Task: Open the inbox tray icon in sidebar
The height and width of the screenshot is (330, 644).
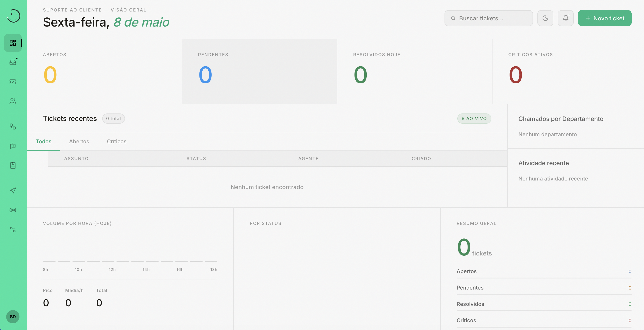Action: (13, 62)
